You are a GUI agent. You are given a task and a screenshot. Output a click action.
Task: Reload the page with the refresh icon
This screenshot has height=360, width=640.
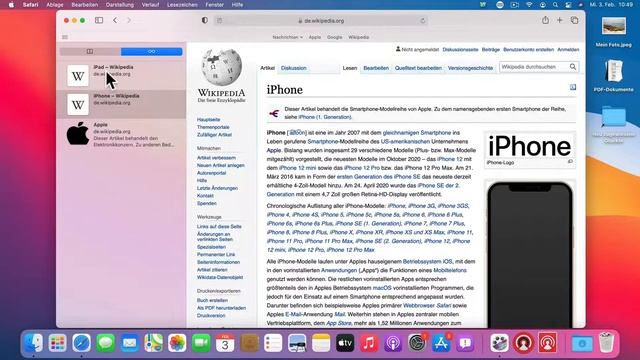[422, 21]
